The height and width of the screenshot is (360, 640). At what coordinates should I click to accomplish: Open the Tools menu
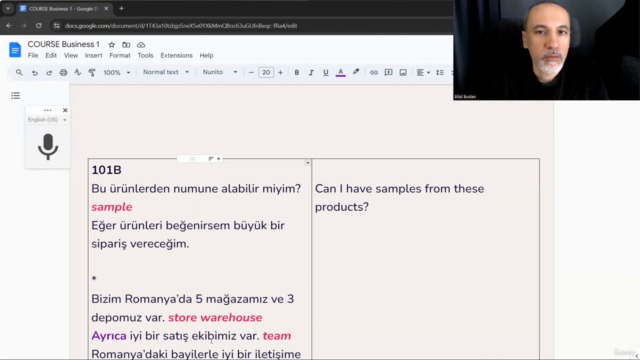(145, 56)
